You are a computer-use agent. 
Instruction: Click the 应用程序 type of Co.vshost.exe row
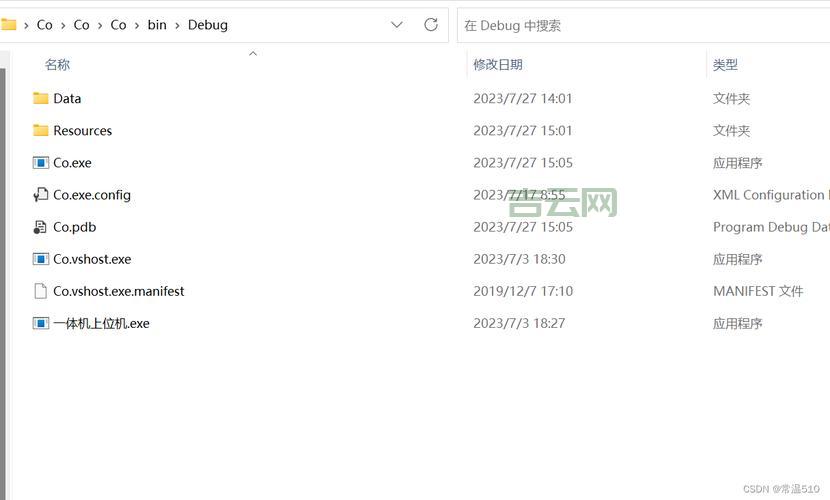click(738, 259)
